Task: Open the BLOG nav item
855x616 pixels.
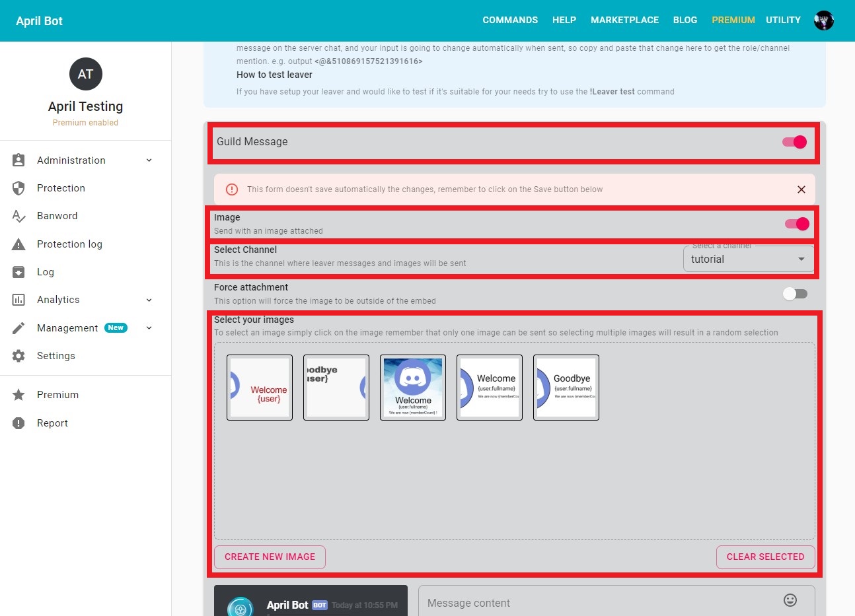Action: pyautogui.click(x=685, y=20)
